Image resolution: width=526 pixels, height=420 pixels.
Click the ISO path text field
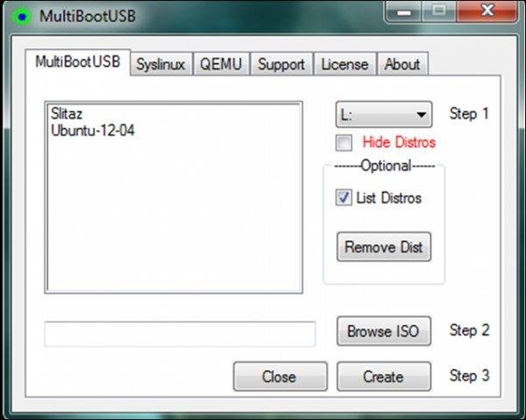pyautogui.click(x=179, y=333)
